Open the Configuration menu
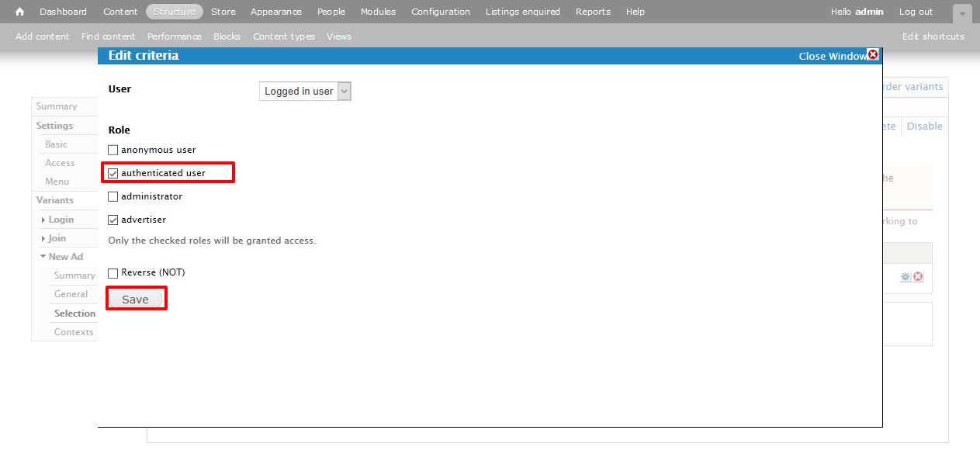980x461 pixels. pos(440,12)
